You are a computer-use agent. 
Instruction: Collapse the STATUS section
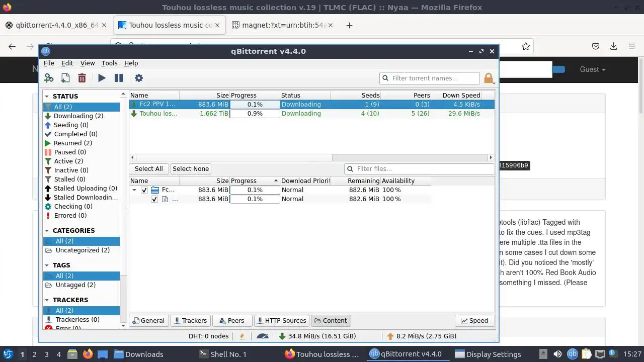coord(47,96)
